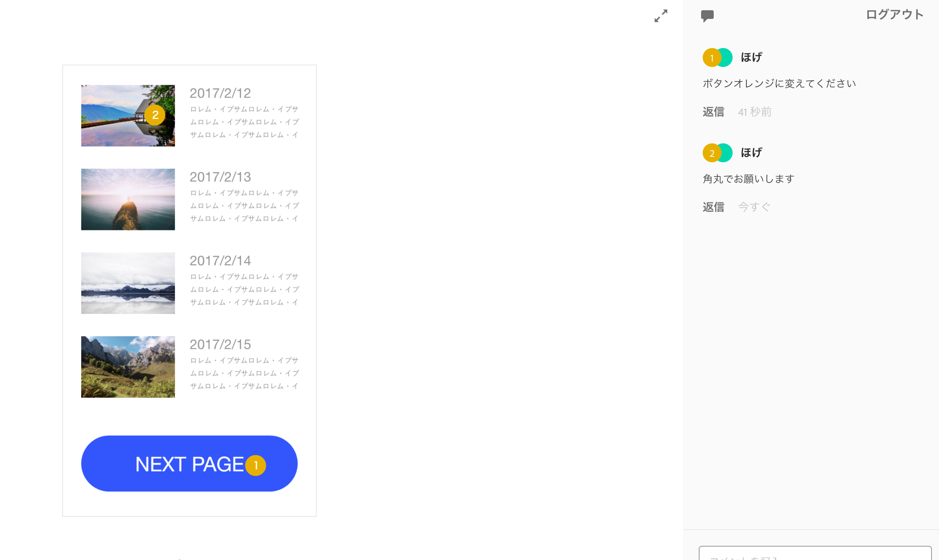
Task: Click the lorem text beside 2017/2/12
Action: point(245,122)
